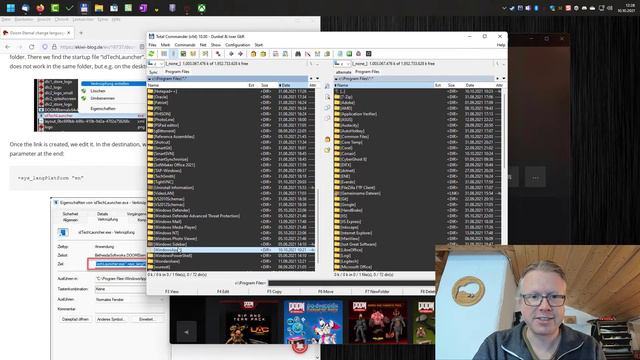This screenshot has width=640, height=360.
Task: Click the right arrow Forward toolbar icon
Action: 240,54
